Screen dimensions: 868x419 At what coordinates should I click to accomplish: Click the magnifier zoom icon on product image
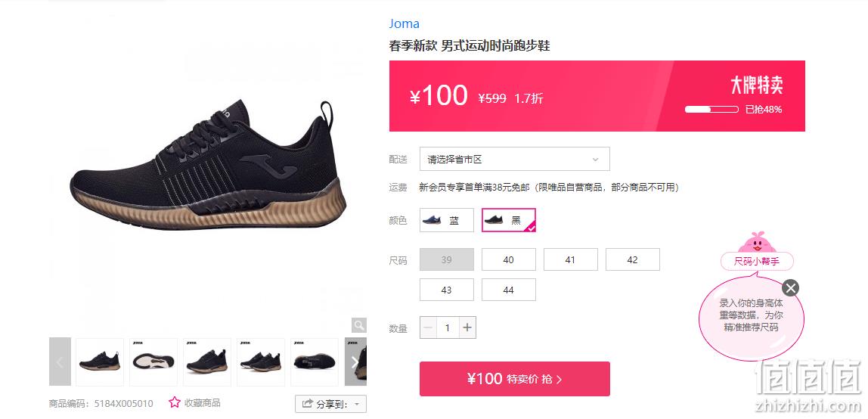359,325
